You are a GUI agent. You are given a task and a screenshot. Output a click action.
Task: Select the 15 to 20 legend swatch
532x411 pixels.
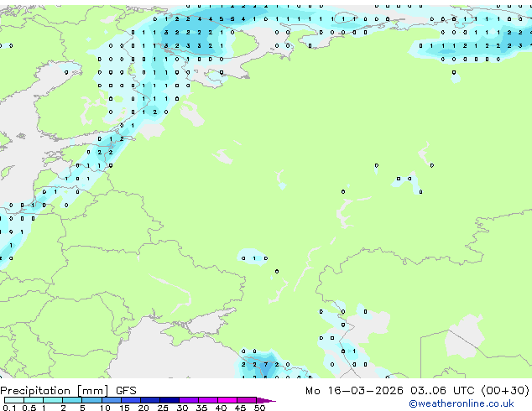pos(130,400)
